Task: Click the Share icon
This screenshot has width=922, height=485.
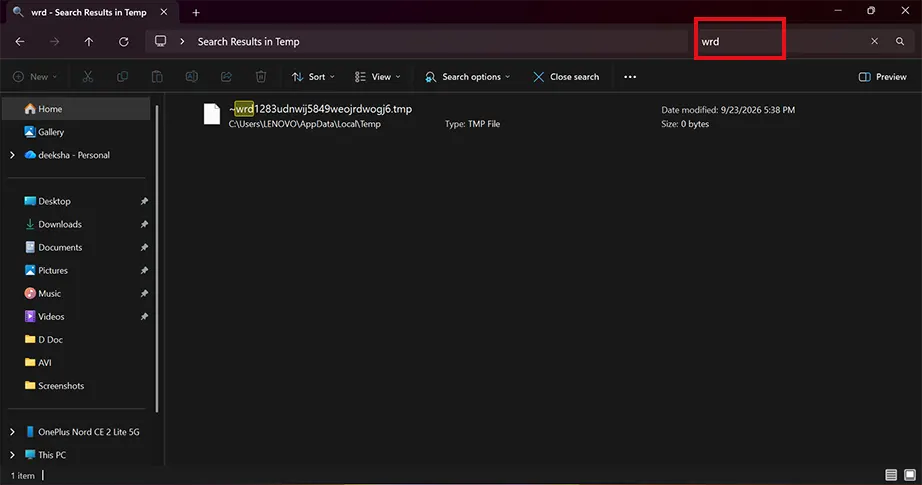Action: pyautogui.click(x=226, y=77)
